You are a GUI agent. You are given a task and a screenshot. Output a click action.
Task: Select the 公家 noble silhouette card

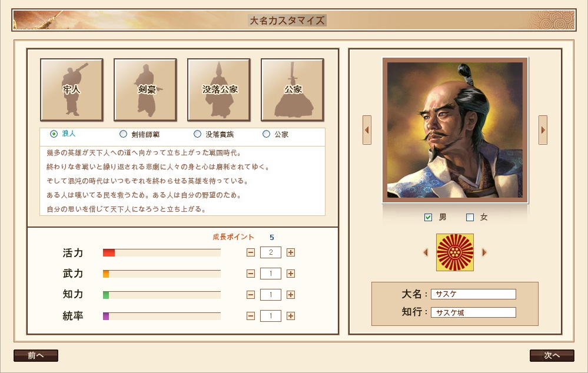293,89
